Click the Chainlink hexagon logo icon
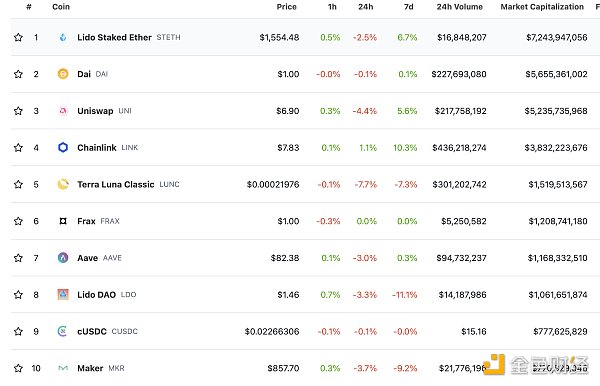This screenshot has width=600, height=386. [63, 147]
